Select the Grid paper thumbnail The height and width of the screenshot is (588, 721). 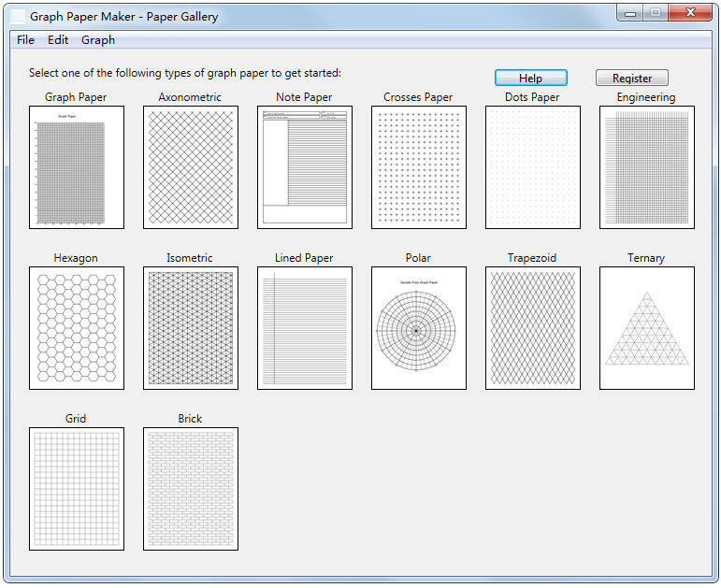77,489
